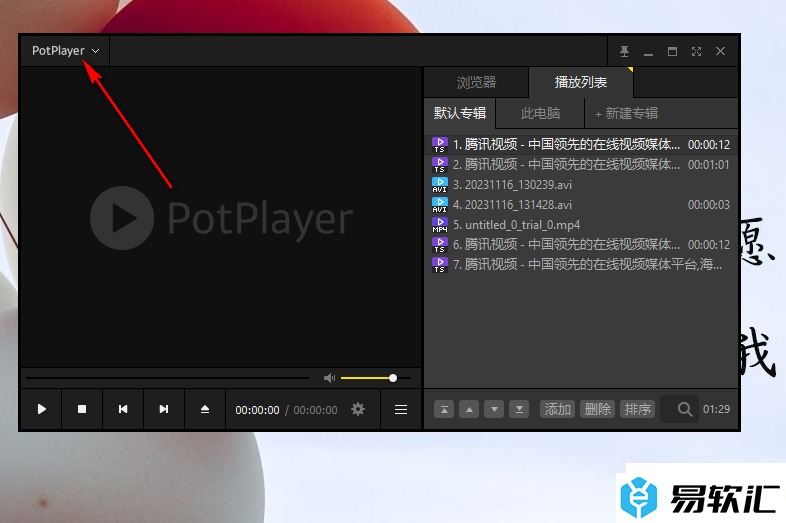The width and height of the screenshot is (786, 523).
Task: Maximize the PotPlayer window
Action: point(672,51)
